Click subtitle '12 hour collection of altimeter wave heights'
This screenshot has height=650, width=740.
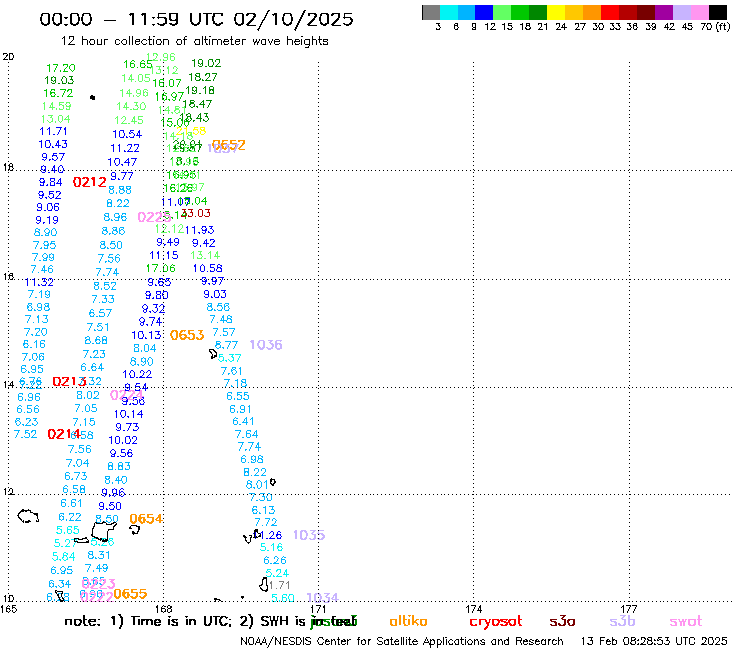194,41
